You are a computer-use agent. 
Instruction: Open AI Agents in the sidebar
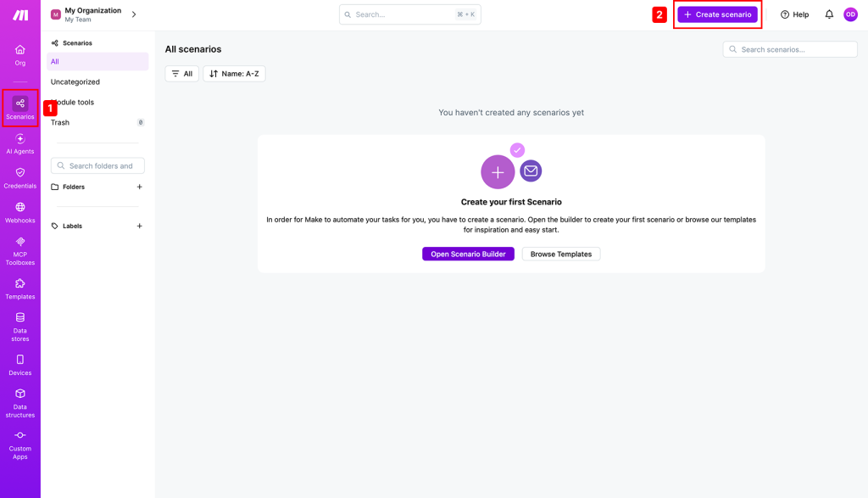[x=20, y=143]
